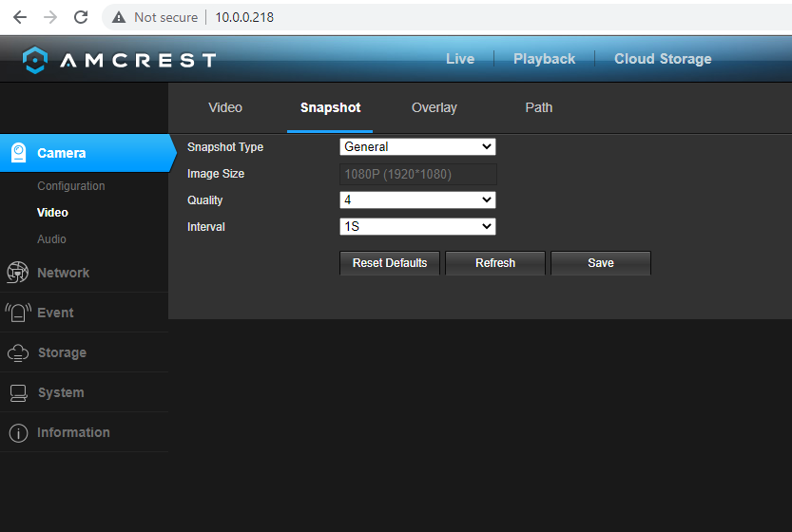
Task: Click the Reset Defaults button
Action: point(390,263)
